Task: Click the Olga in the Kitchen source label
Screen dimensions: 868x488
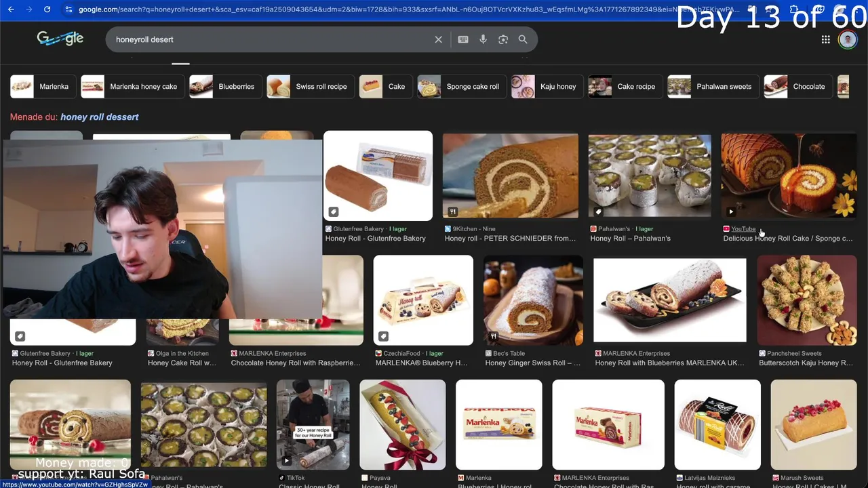Action: point(182,353)
